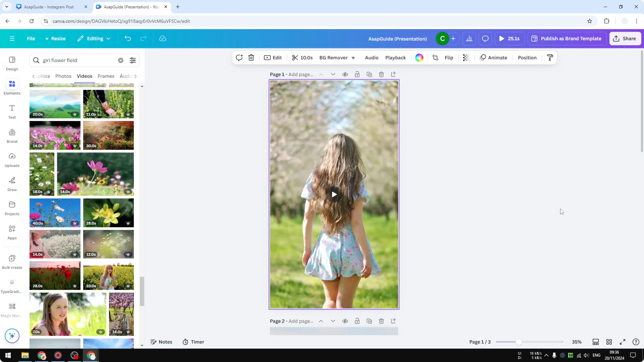The height and width of the screenshot is (362, 644).
Task: Switch to the Photos tab
Action: (63, 76)
